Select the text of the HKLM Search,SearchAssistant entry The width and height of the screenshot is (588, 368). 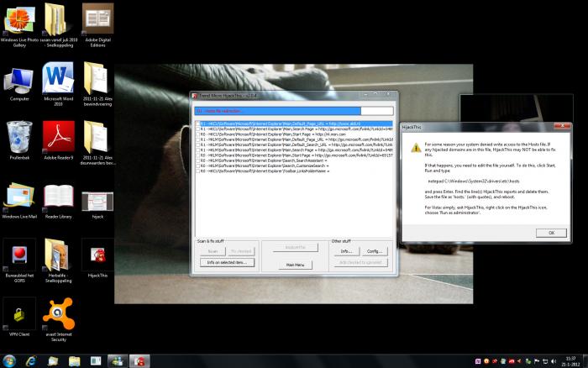(x=265, y=160)
